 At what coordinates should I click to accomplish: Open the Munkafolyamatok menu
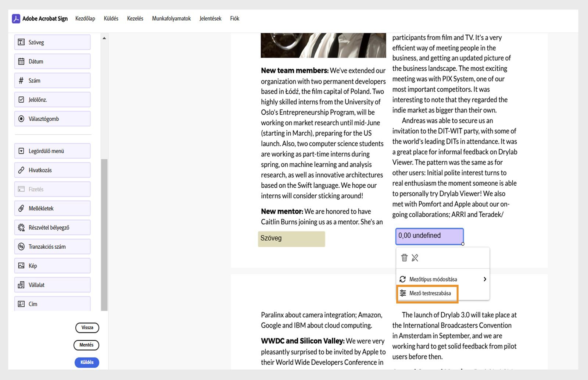(171, 18)
